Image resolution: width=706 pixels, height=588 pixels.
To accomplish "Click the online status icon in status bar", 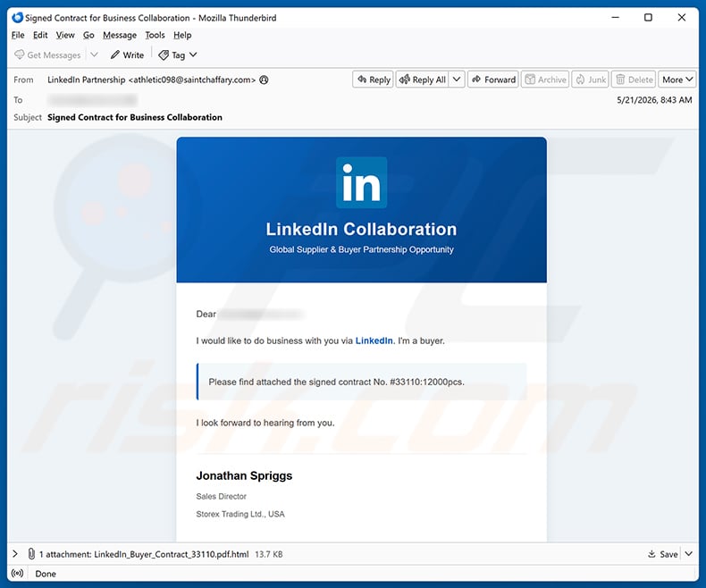I will 18,574.
